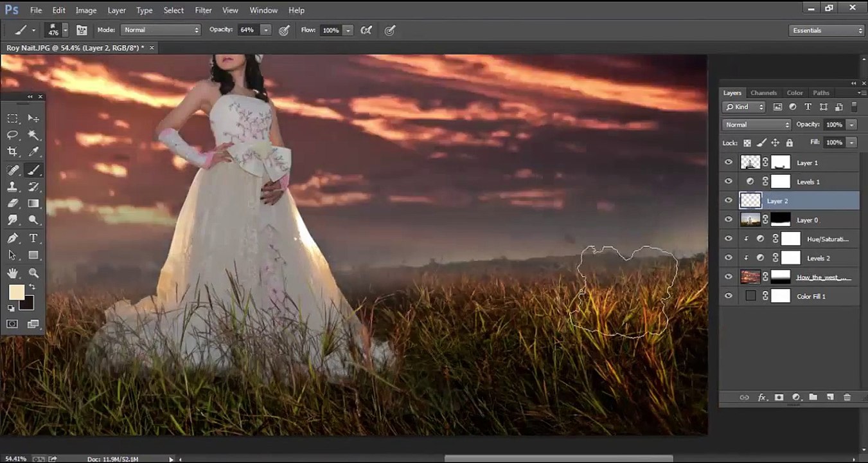Toggle Quick Mask mode in toolbox
The height and width of the screenshot is (463, 868).
click(12, 324)
